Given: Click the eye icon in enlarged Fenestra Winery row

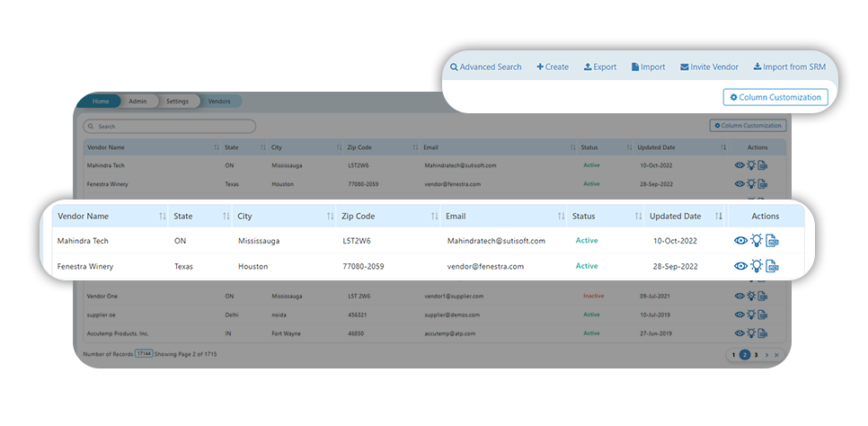Looking at the screenshot, I should (740, 266).
